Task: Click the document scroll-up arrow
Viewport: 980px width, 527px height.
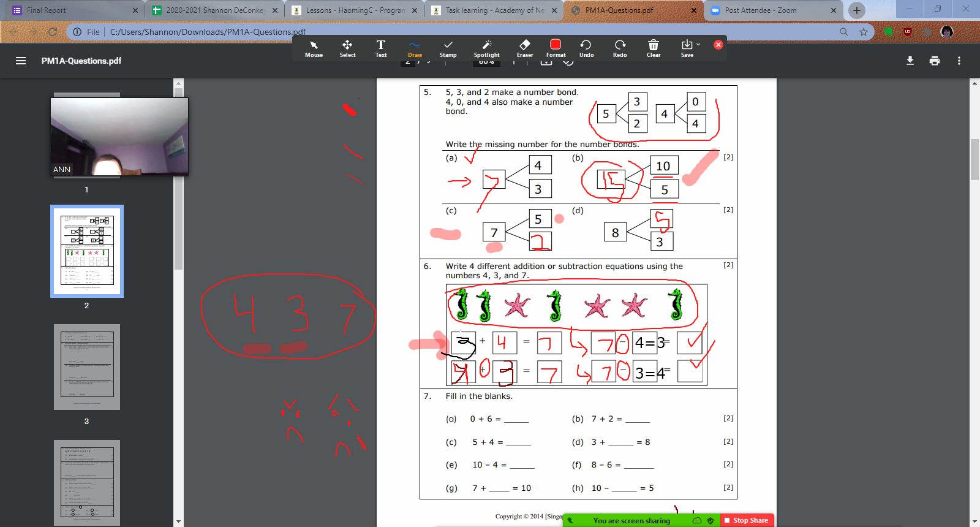Action: pos(974,83)
